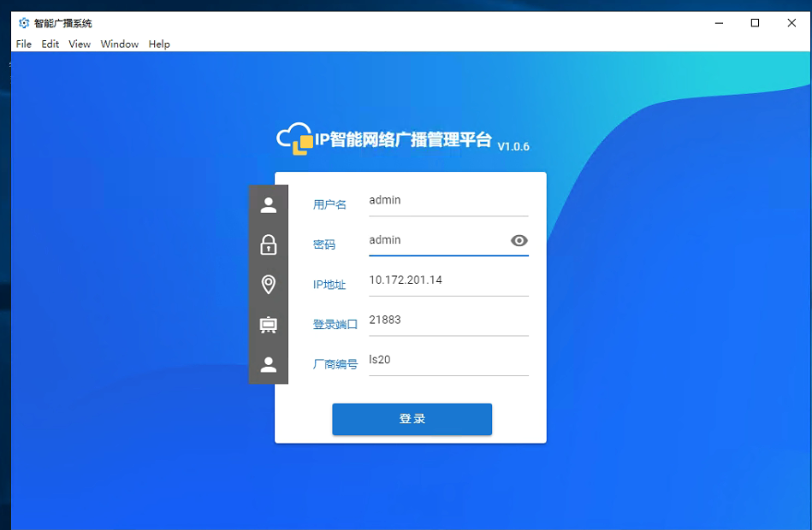This screenshot has height=530, width=812.
Task: Minimize the 智能广播系统 window
Action: (x=719, y=23)
